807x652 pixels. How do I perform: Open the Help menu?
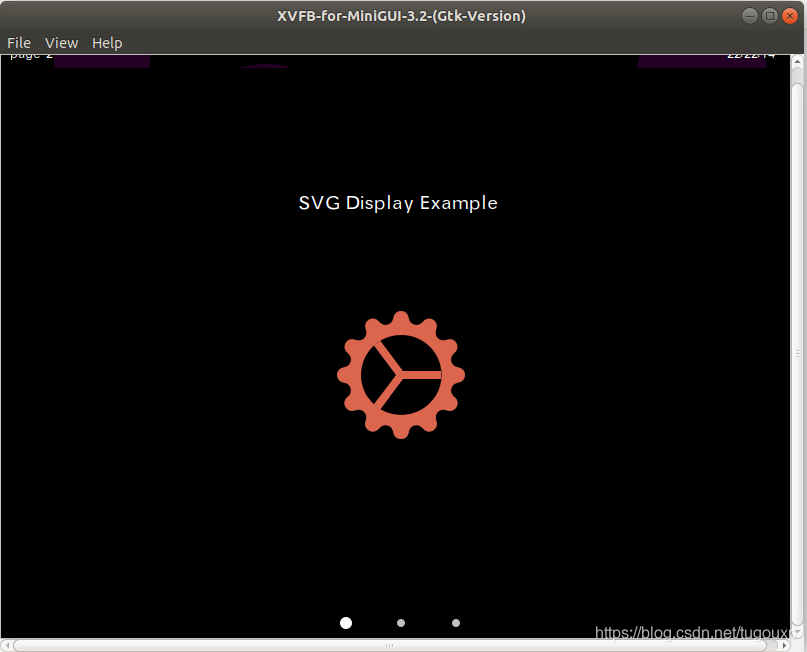tap(107, 43)
